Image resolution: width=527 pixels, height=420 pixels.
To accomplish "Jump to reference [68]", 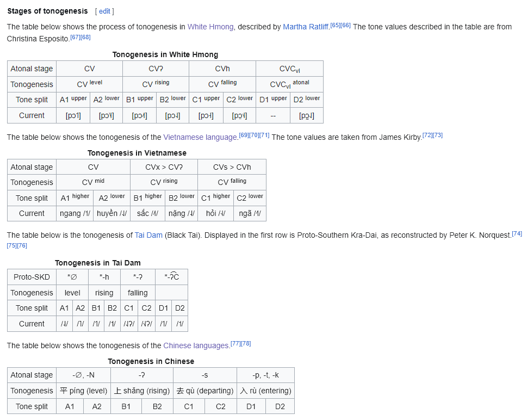I will pyautogui.click(x=85, y=37).
